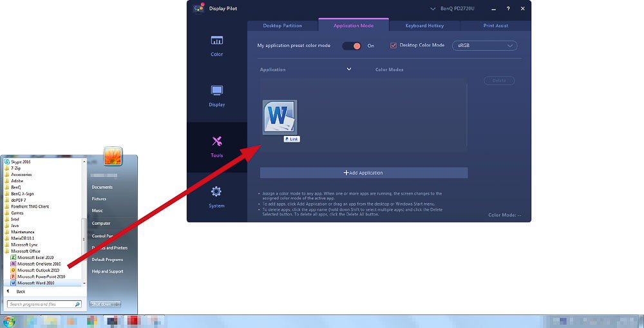
Task: Open Documents in Start menu
Action: pos(102,187)
